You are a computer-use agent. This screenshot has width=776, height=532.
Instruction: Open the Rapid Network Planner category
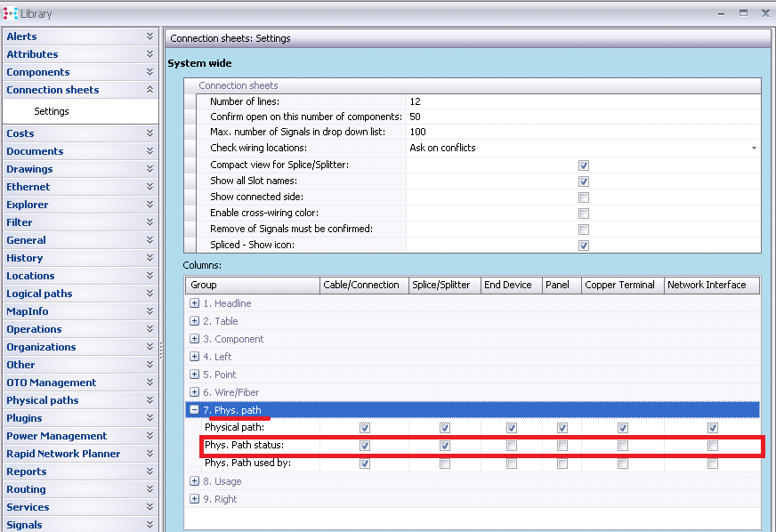(x=80, y=454)
